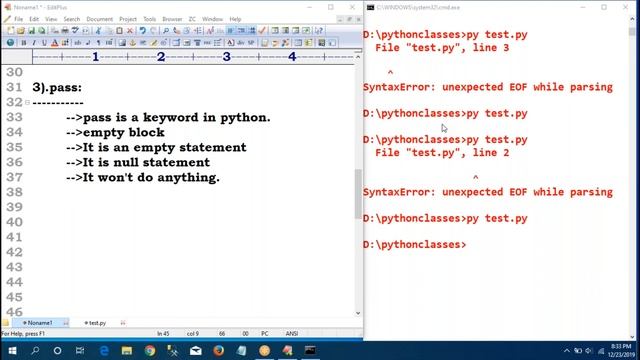Click the Bold B icon
640x360 pixels.
tap(24, 42)
